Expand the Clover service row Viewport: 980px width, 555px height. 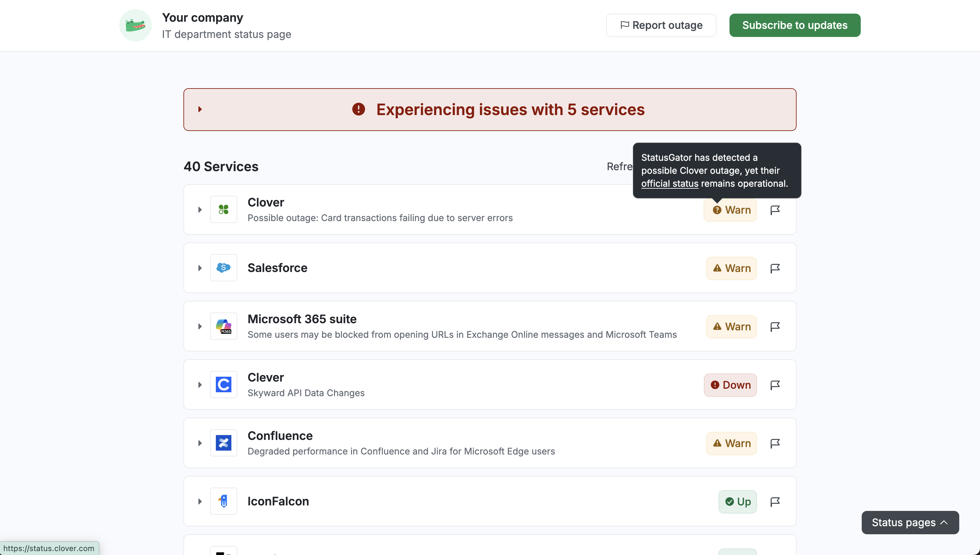[x=200, y=210]
